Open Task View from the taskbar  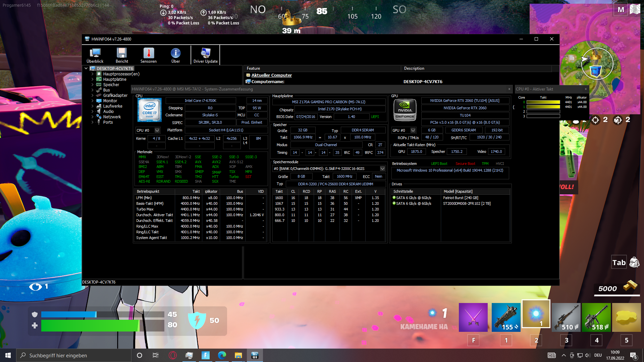[x=156, y=355]
